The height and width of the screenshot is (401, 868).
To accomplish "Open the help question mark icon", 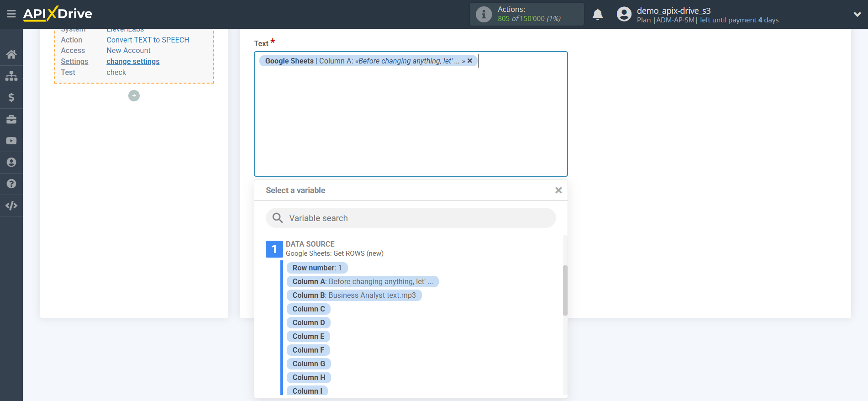I will [11, 184].
